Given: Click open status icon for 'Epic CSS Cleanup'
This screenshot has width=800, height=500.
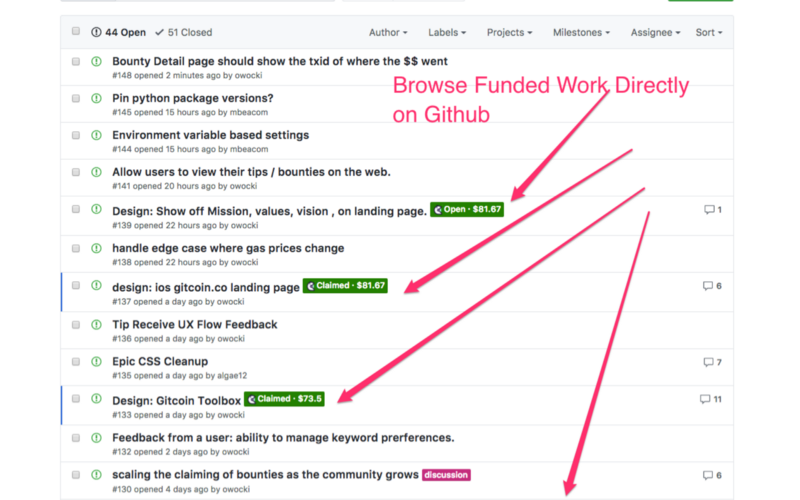Looking at the screenshot, I should (96, 362).
